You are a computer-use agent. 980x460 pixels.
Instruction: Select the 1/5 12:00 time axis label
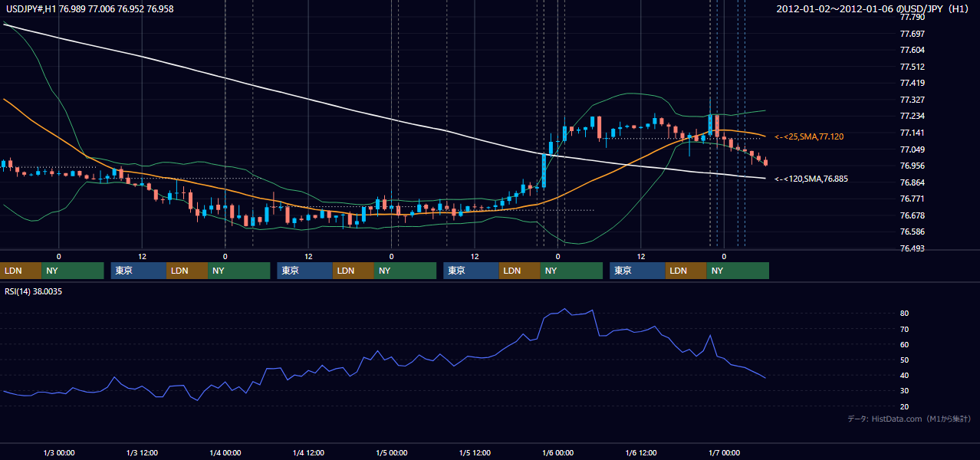(475, 453)
